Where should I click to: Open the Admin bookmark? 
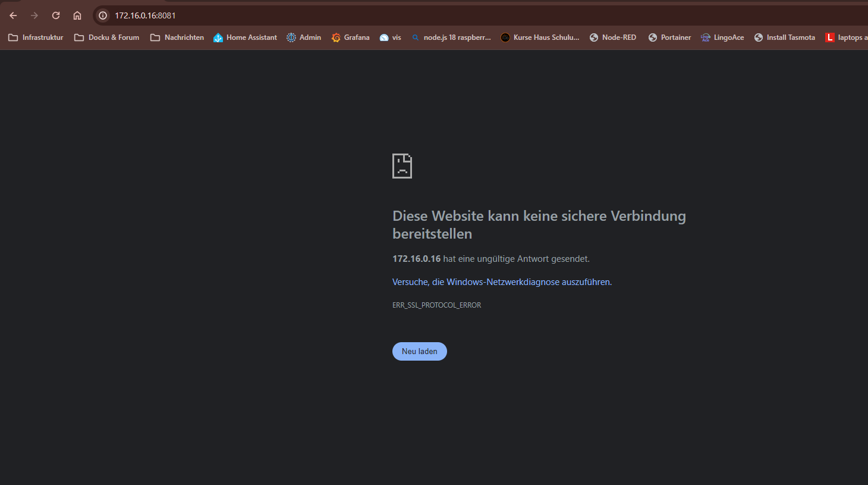[x=304, y=37]
